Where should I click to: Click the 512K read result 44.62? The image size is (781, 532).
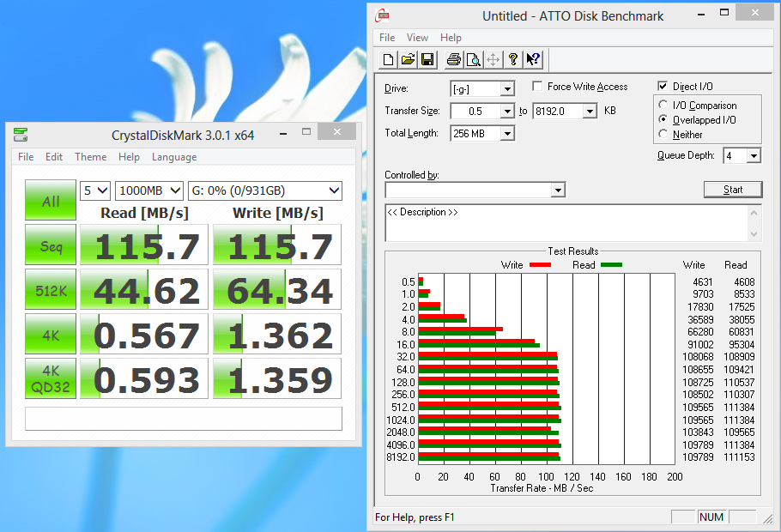pyautogui.click(x=144, y=289)
